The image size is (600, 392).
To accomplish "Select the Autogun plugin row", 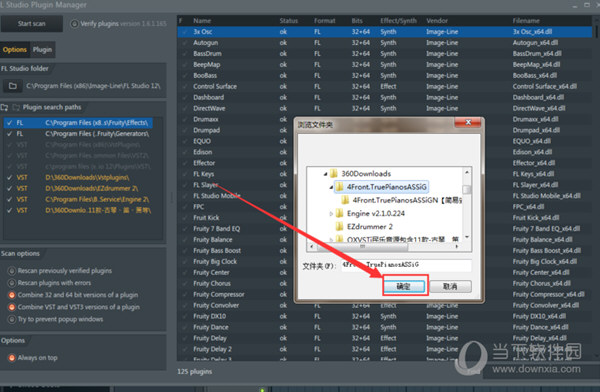I will click(x=385, y=43).
